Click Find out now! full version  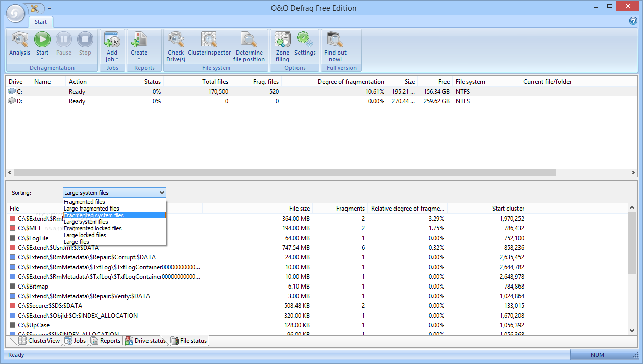tap(335, 46)
